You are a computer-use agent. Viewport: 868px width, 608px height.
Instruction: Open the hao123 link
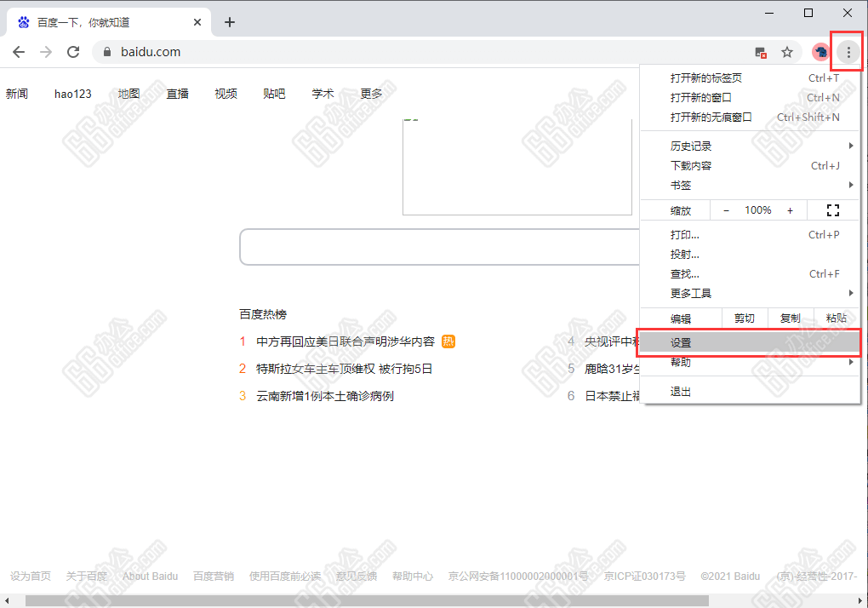tap(72, 94)
